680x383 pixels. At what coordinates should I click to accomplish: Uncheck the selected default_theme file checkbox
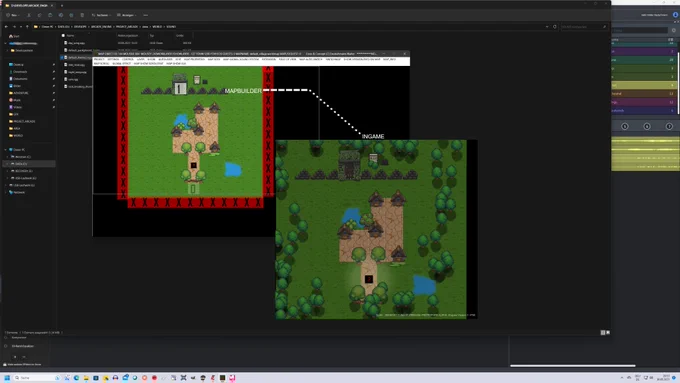coord(62,57)
